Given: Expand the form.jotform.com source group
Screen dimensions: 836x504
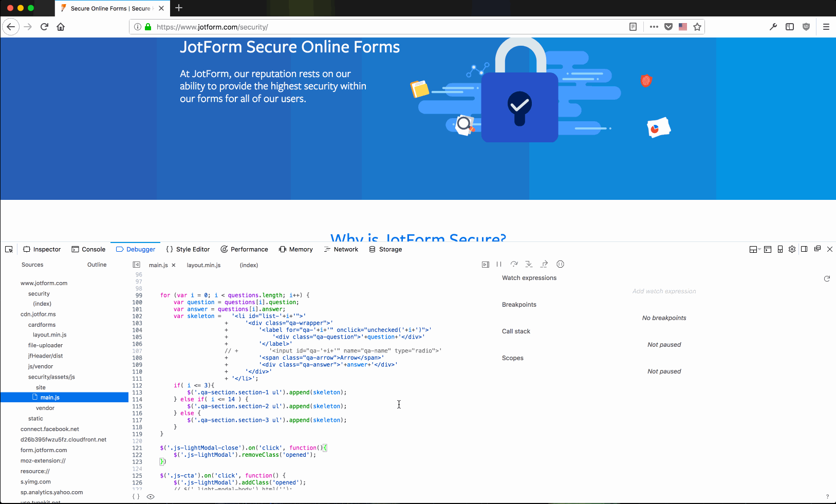Looking at the screenshot, I should click(44, 451).
